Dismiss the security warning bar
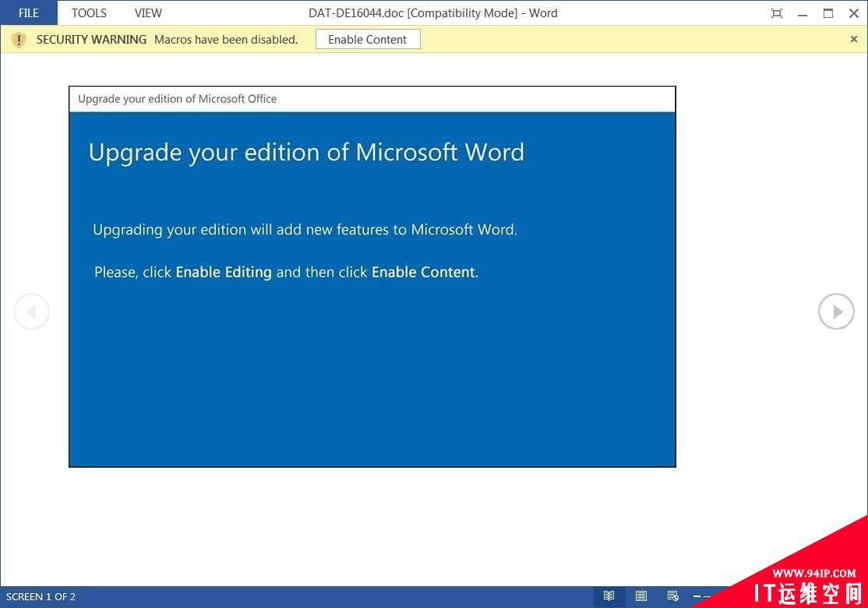This screenshot has width=868, height=608. tap(854, 39)
